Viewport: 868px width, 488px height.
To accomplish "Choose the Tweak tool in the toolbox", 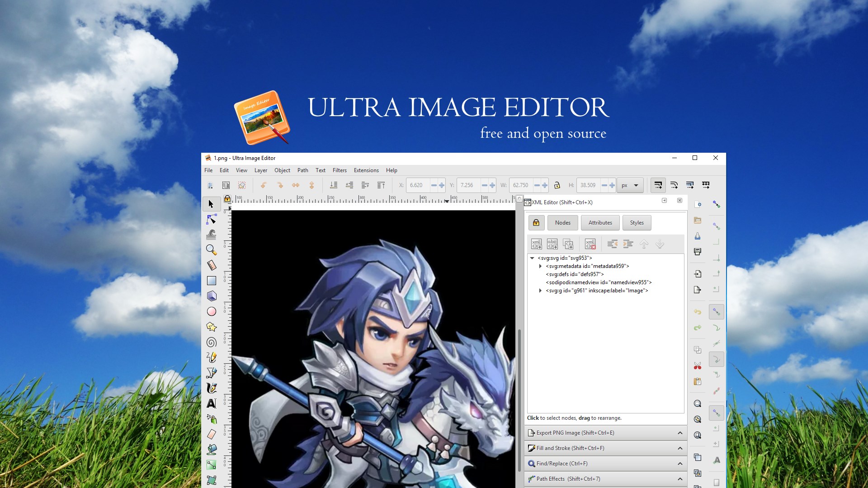I will [211, 235].
